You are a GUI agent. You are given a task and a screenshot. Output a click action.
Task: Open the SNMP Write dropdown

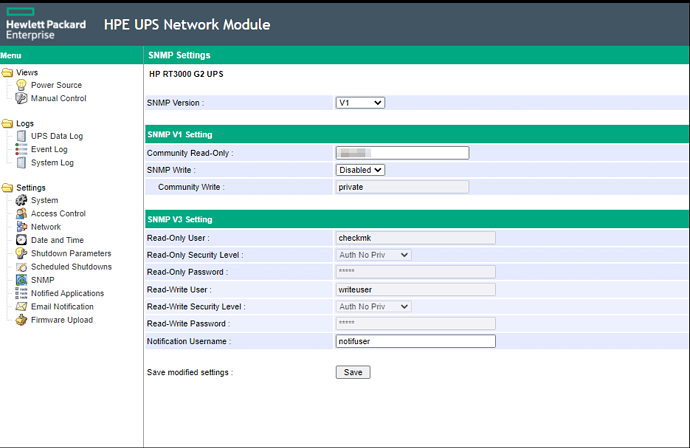click(360, 170)
